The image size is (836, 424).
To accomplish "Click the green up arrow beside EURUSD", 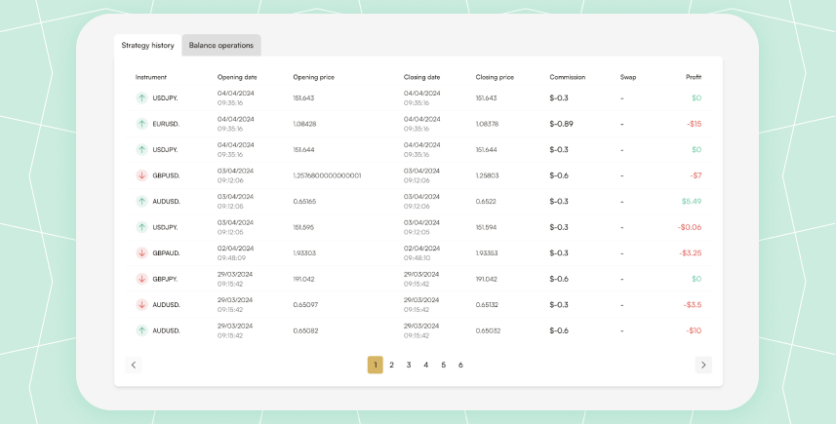I will (x=142, y=124).
